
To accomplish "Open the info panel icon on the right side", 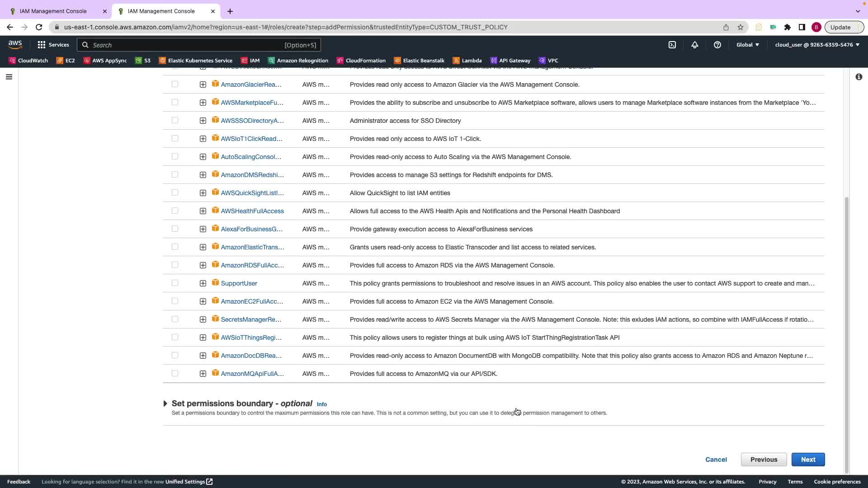I will [859, 77].
